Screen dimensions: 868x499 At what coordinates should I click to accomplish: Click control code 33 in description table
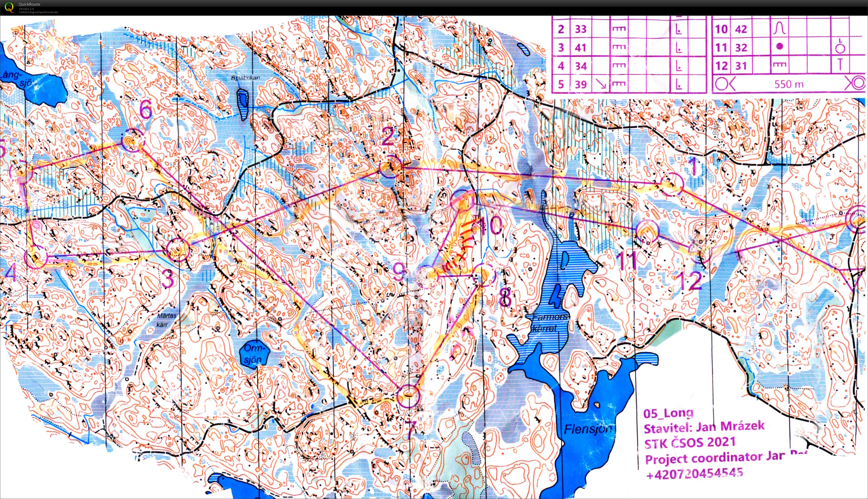point(580,29)
